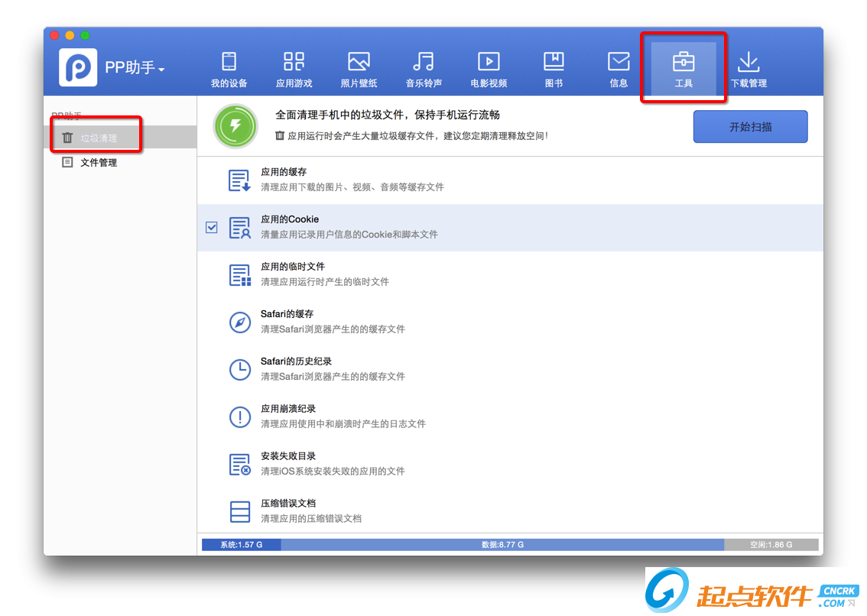Open the 电影视频 video play icon
Image resolution: width=867 pixels, height=616 pixels.
point(489,61)
